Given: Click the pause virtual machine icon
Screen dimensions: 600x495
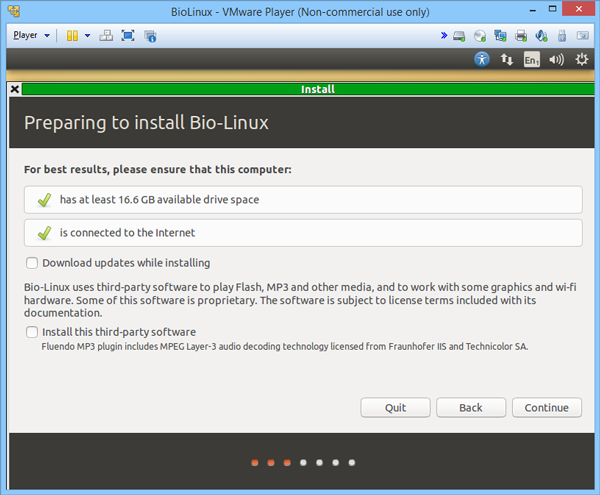Looking at the screenshot, I should click(x=72, y=35).
